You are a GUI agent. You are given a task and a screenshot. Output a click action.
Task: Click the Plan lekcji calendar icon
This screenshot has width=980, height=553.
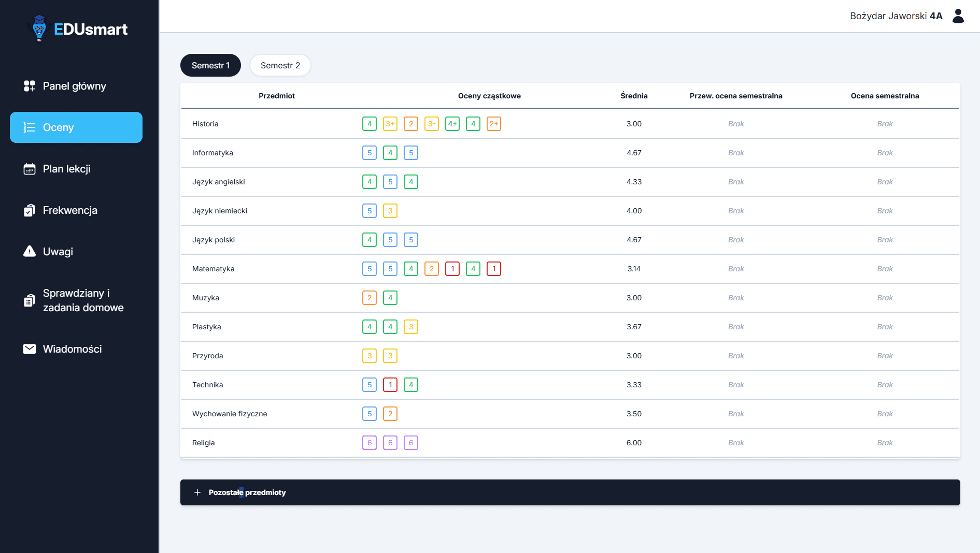(30, 169)
